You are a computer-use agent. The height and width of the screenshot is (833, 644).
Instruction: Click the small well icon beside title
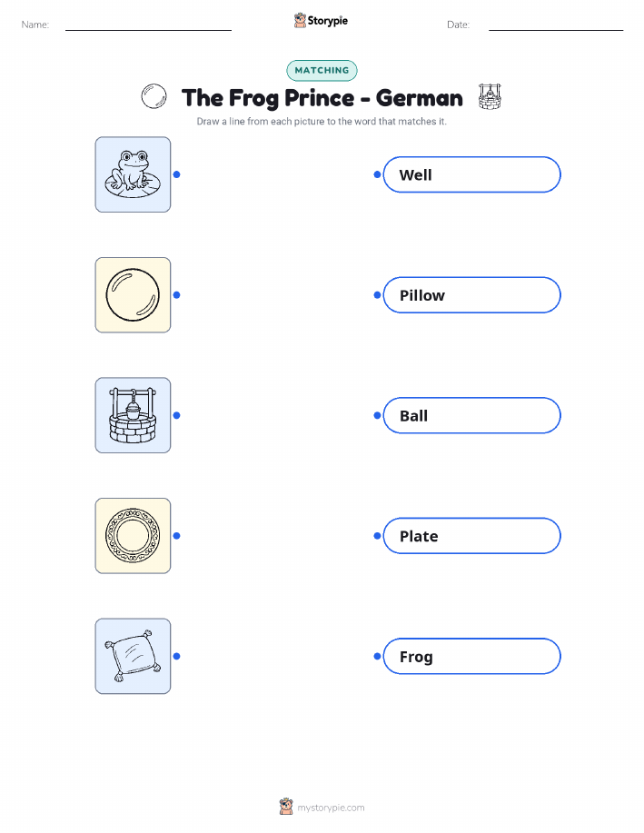(490, 96)
